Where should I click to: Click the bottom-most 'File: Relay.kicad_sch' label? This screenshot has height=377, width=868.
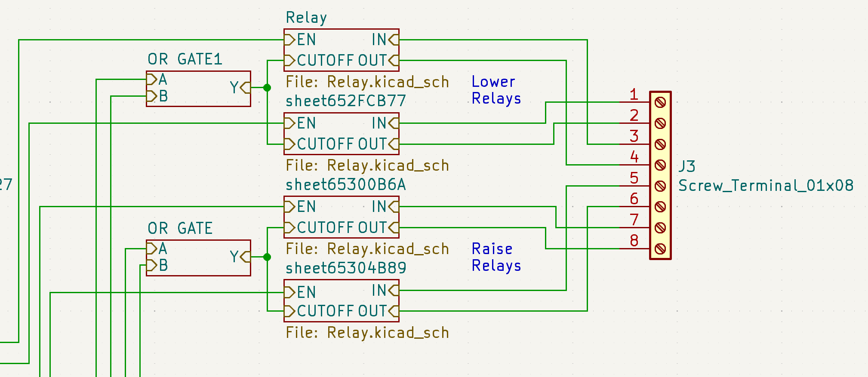click(x=367, y=333)
